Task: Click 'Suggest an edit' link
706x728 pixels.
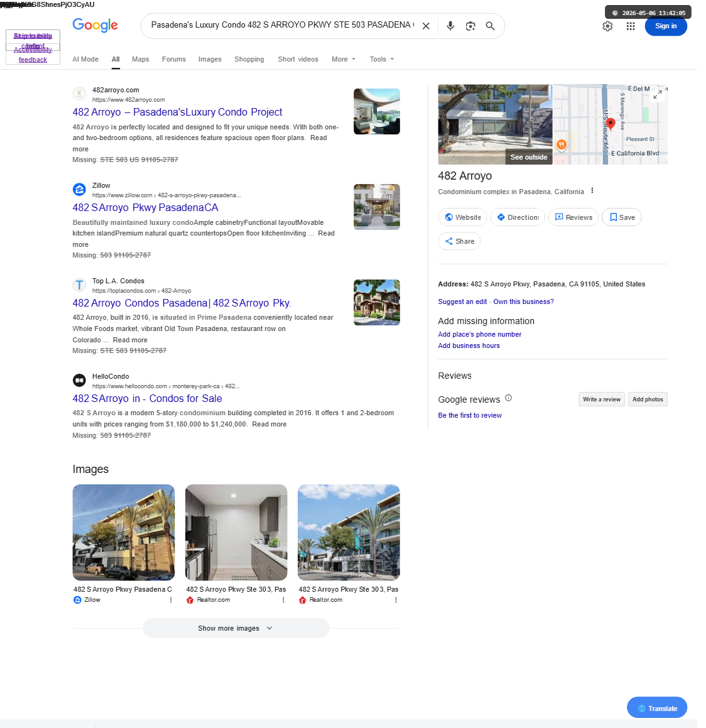Action: 462,302
